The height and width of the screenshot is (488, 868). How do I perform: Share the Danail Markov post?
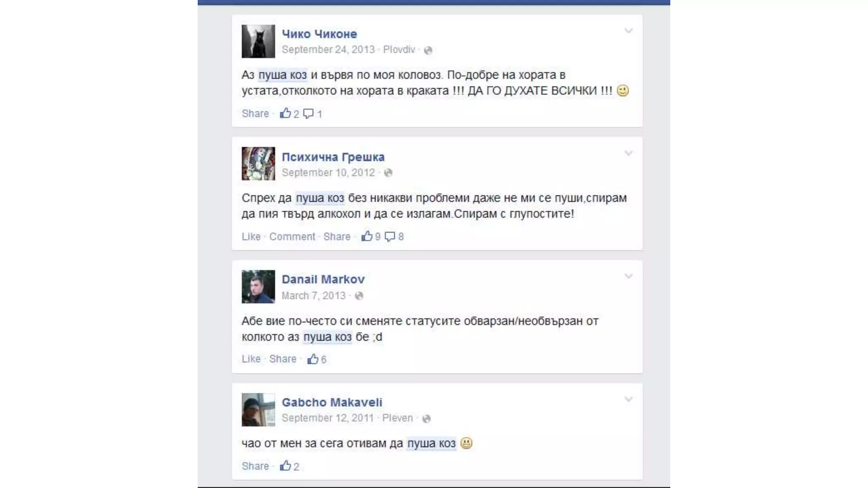(x=283, y=359)
